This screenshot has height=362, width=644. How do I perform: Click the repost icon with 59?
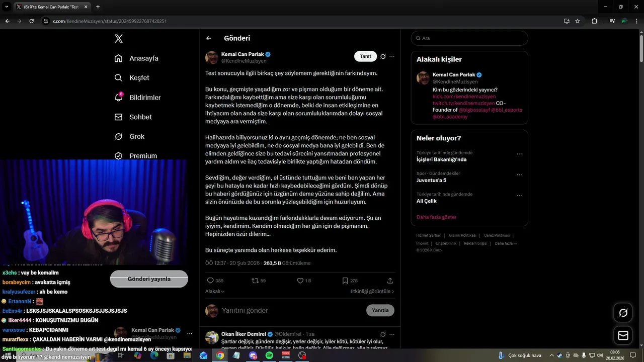(255, 281)
